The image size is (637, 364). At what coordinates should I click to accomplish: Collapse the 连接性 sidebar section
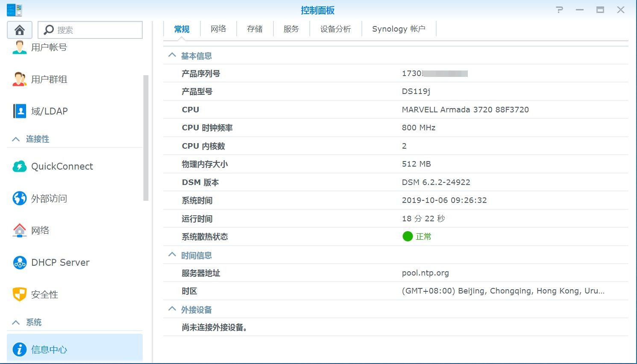pos(16,139)
